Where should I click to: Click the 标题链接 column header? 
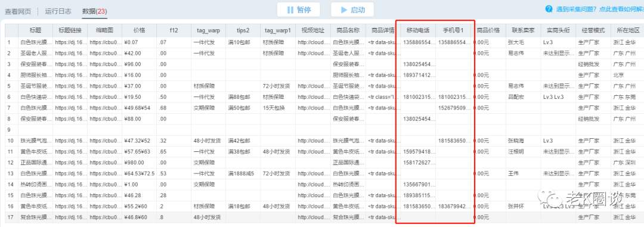[x=70, y=30]
